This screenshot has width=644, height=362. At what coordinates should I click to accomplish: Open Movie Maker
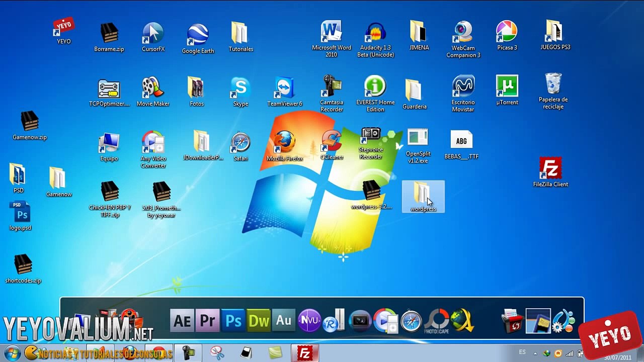[x=153, y=92]
